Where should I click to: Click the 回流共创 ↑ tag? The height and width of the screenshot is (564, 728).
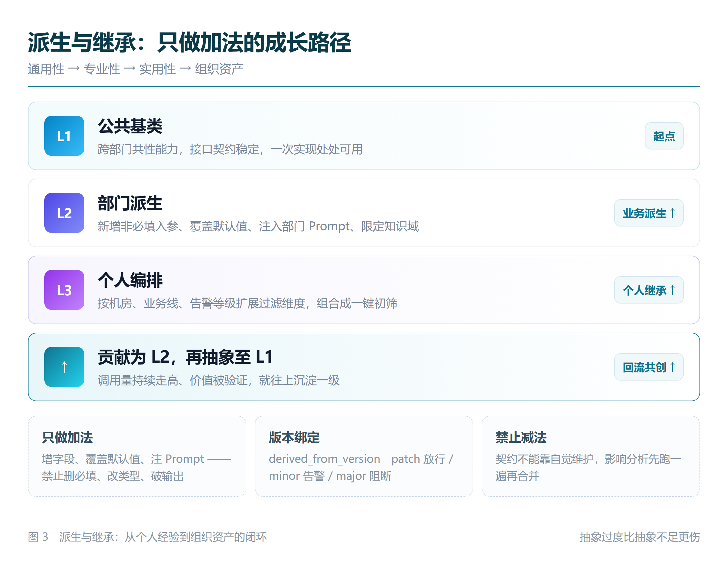coord(649,367)
